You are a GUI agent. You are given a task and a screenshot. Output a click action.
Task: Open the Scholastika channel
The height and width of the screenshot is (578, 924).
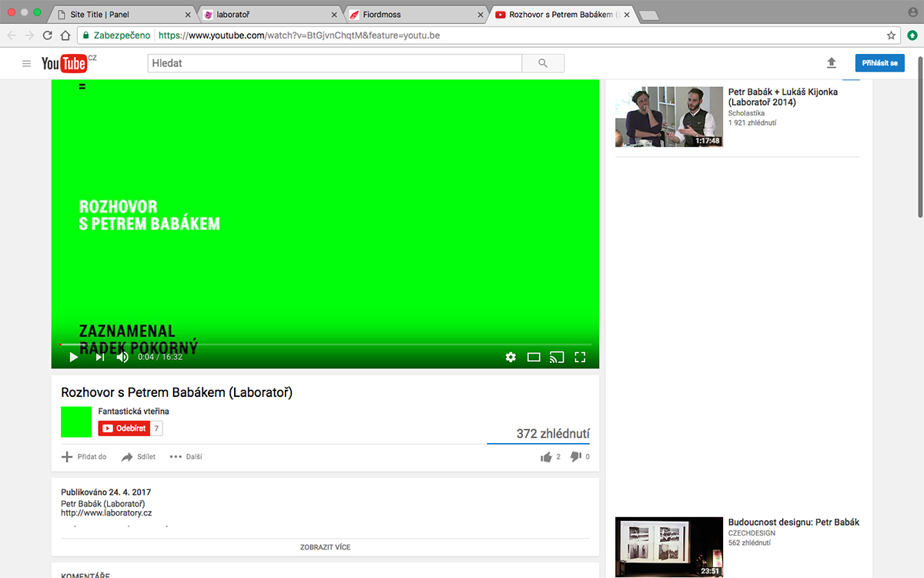point(746,113)
